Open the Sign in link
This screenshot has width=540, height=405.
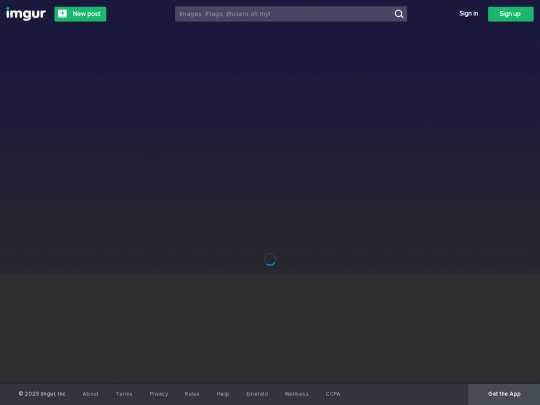(469, 14)
